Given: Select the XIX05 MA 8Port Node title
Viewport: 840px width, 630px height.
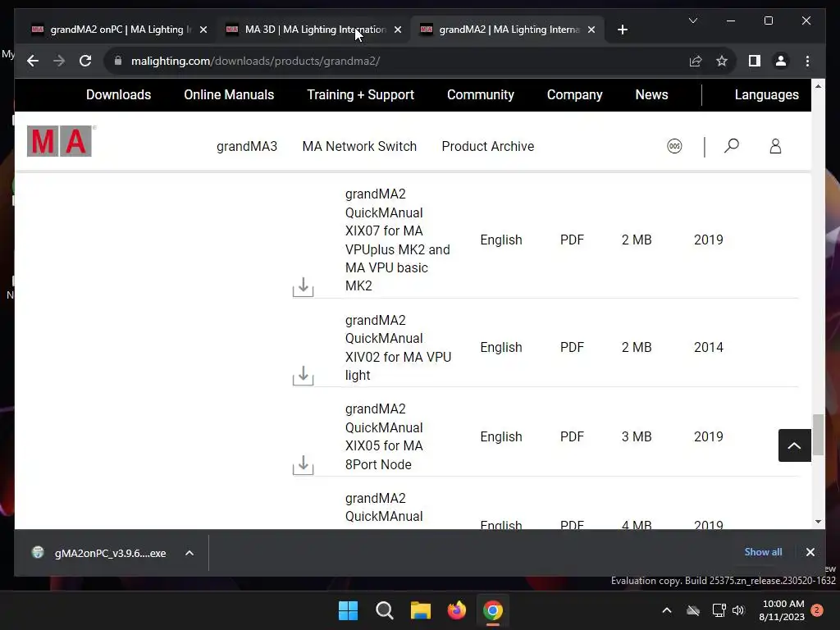Looking at the screenshot, I should tap(384, 436).
